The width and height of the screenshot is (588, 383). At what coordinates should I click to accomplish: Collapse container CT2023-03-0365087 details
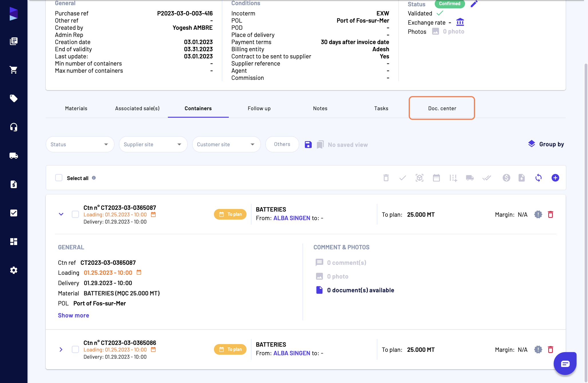(61, 214)
